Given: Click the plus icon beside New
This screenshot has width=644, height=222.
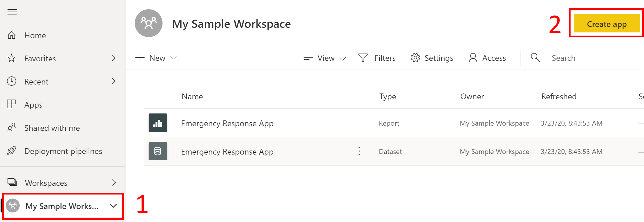Looking at the screenshot, I should (x=140, y=58).
